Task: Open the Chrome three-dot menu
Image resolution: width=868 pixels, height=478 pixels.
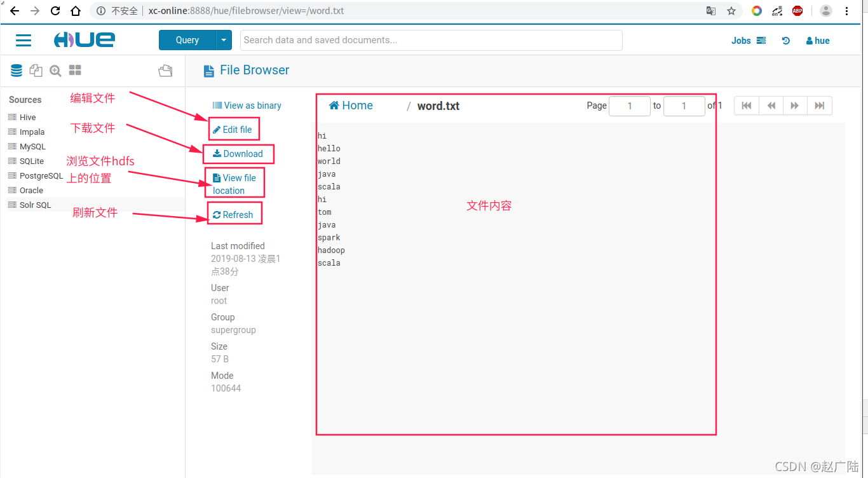Action: click(x=846, y=11)
